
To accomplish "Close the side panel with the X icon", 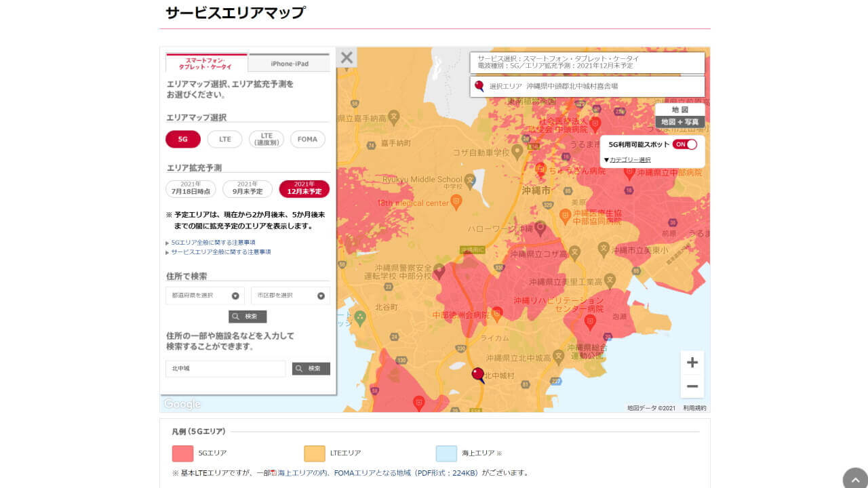I will pyautogui.click(x=347, y=57).
